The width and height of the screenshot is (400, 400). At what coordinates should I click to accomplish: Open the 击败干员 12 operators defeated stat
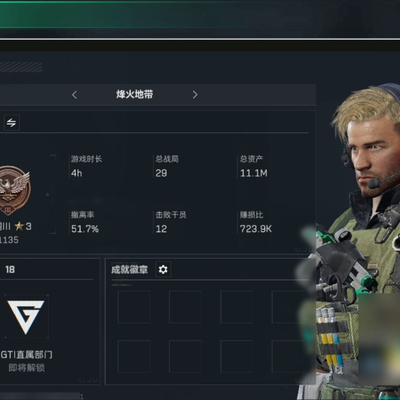point(170,222)
